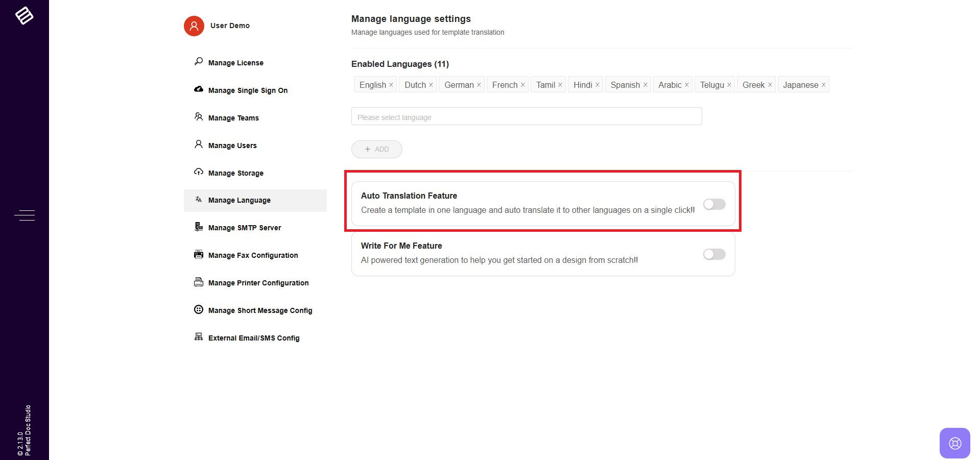The image size is (980, 460).
Task: Go to Manage SMTP Server
Action: pos(245,228)
